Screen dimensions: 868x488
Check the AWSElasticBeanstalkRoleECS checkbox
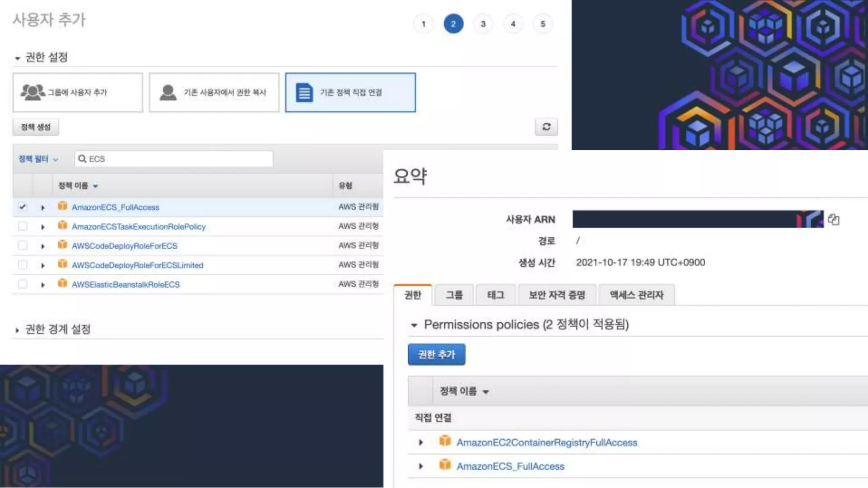click(x=22, y=284)
